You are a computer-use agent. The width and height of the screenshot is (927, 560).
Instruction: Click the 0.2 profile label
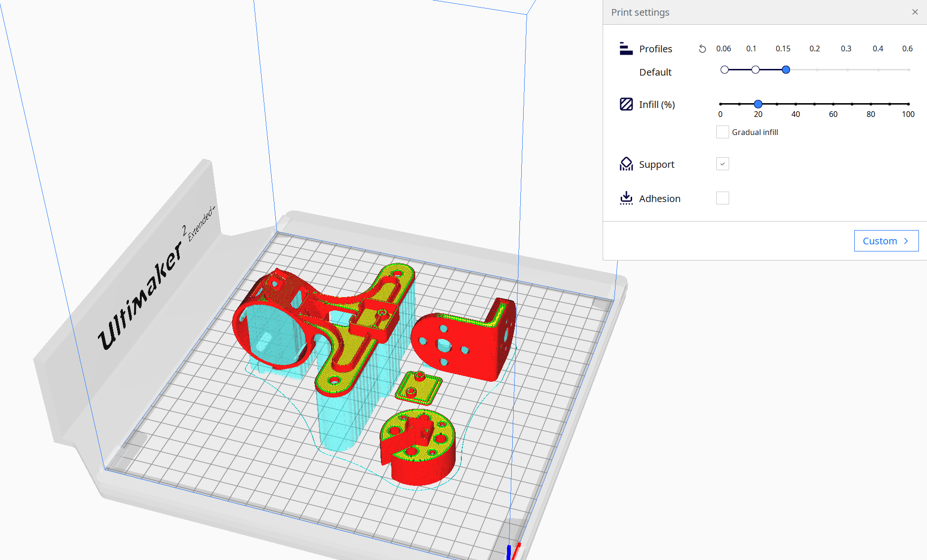point(815,48)
